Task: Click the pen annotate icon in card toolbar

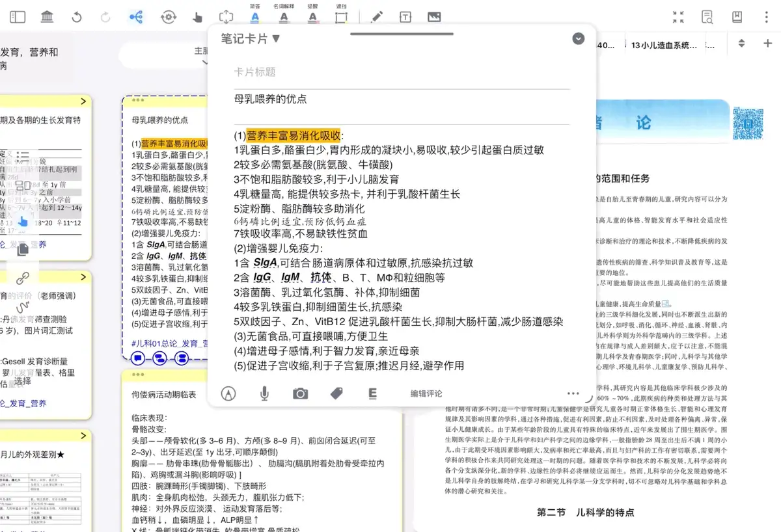Action: tap(228, 393)
